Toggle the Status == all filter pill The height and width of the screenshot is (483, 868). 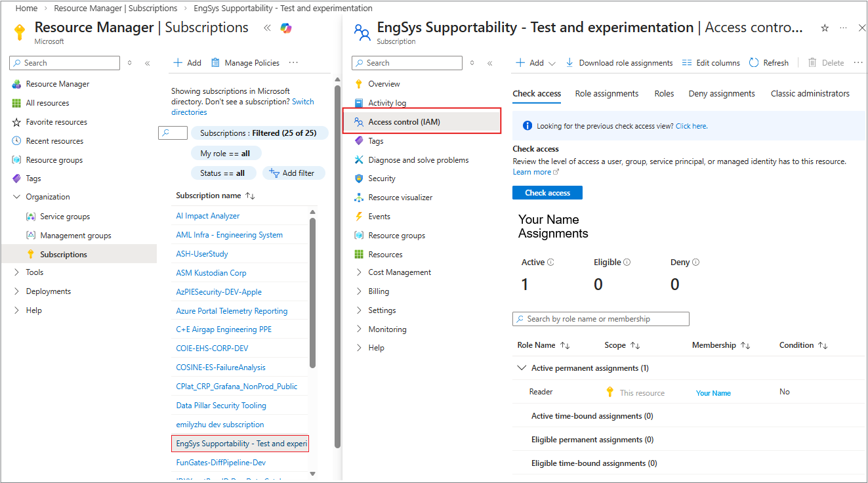[222, 173]
